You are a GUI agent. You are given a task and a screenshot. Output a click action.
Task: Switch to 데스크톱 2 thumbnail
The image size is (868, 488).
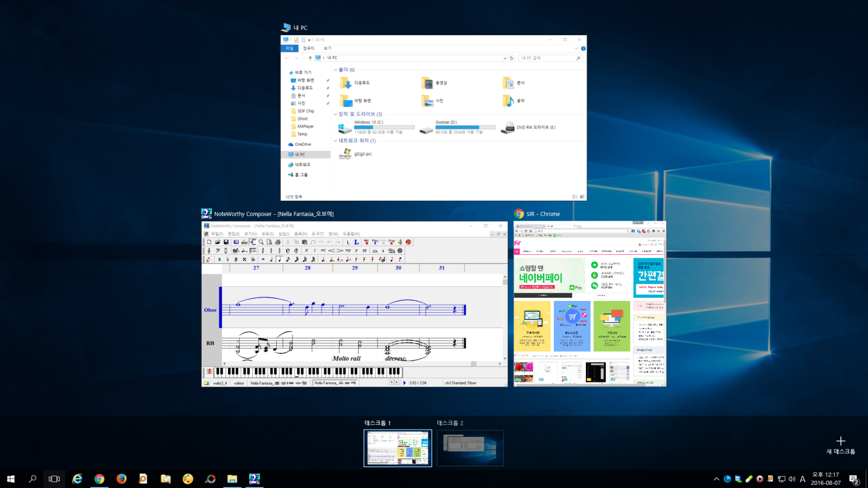[470, 448]
